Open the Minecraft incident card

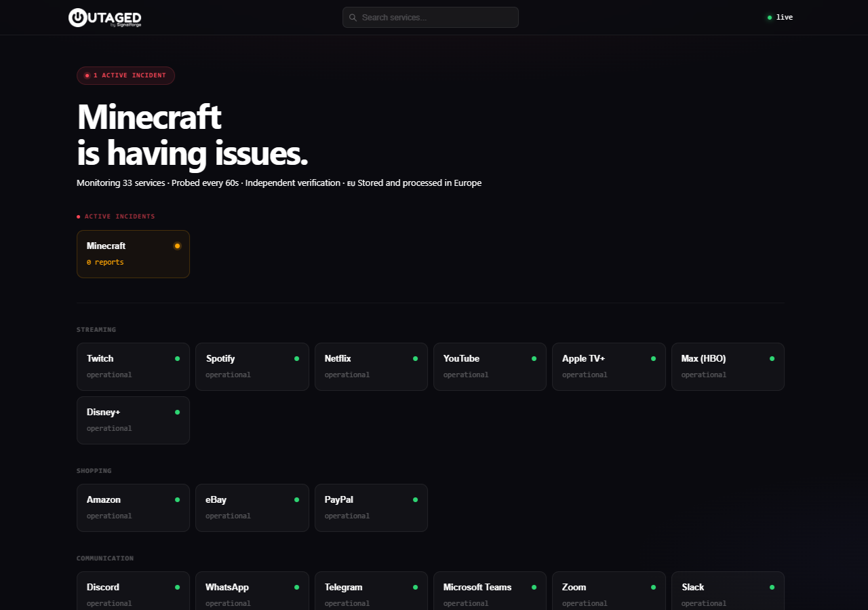133,254
